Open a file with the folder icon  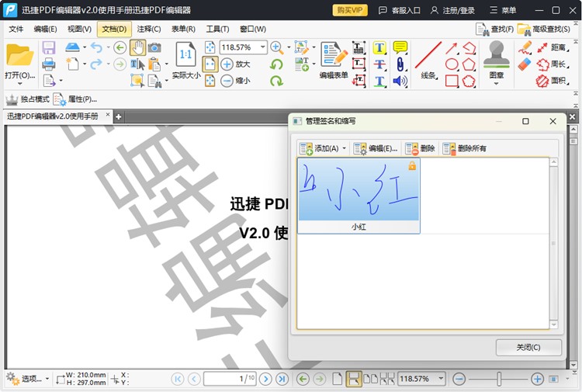pyautogui.click(x=19, y=56)
